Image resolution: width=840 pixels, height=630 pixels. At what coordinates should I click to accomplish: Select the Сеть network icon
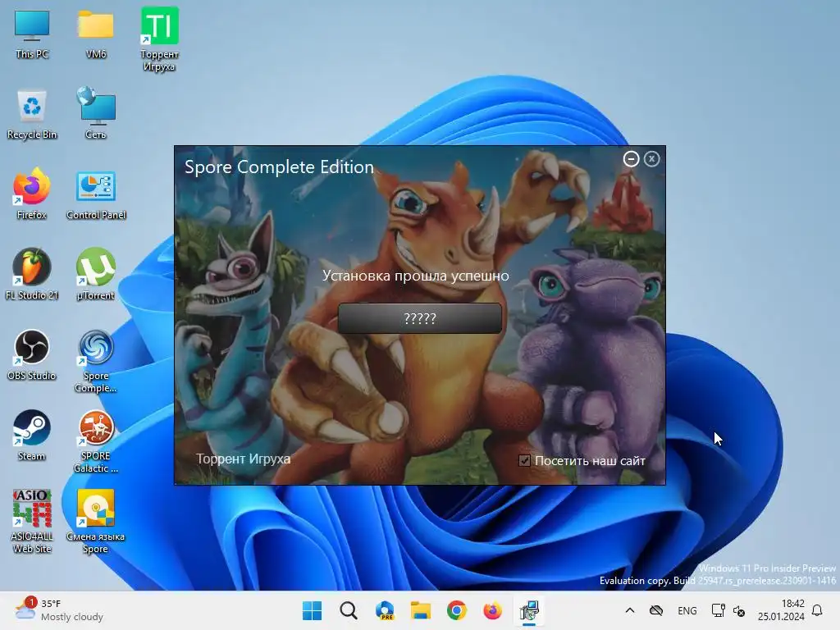96,113
